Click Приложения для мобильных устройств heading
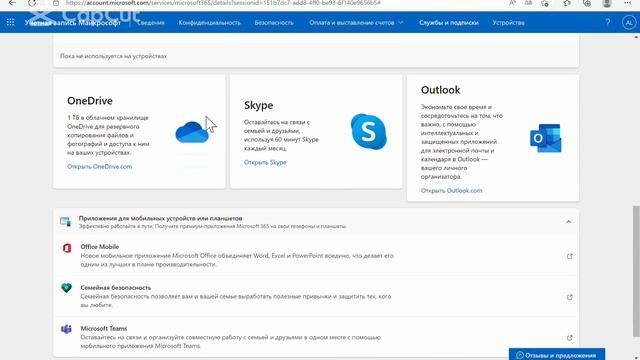640x360 pixels. coord(160,218)
